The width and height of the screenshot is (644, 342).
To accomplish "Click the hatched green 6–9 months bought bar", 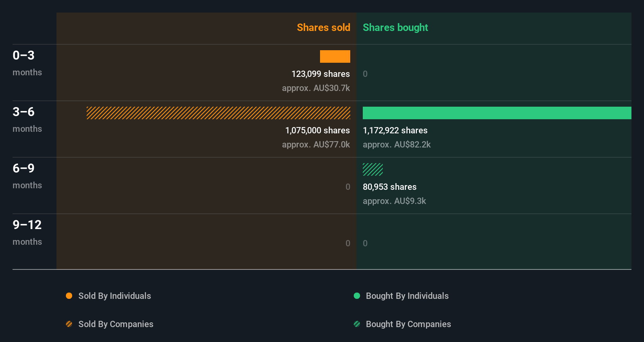I will pos(373,169).
